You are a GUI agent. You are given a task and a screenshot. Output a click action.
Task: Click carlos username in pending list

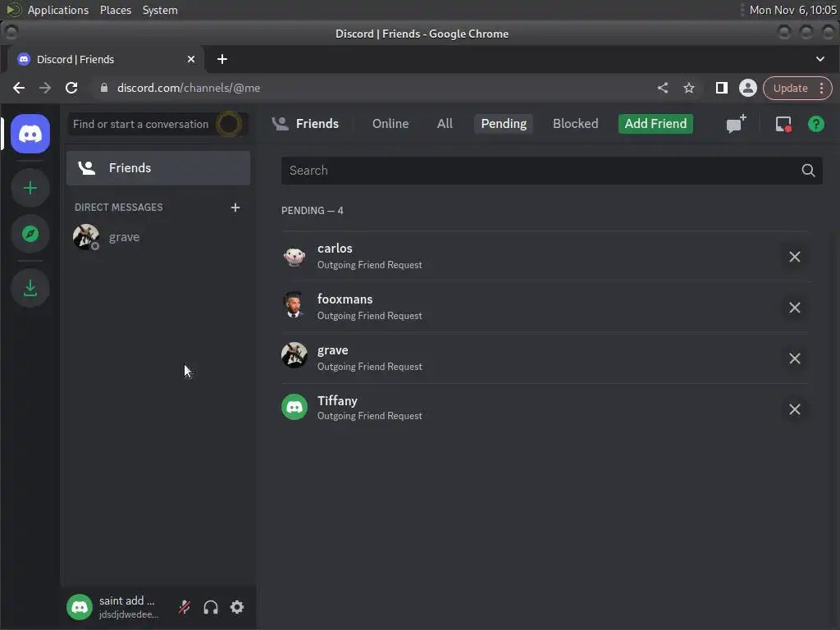[x=335, y=248]
